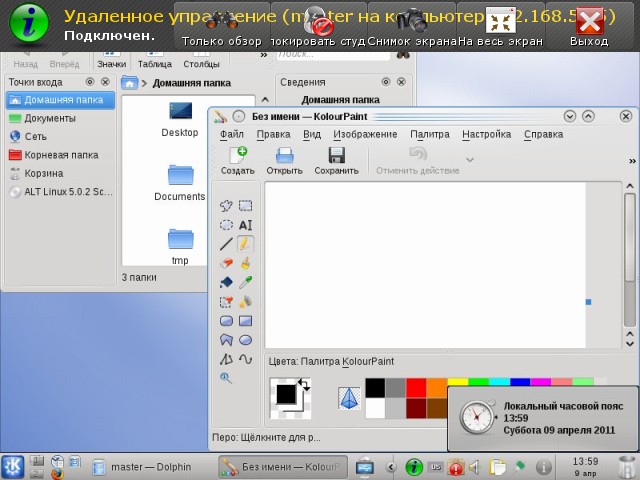Viewport: 640px width, 480px height.
Task: Select the Desktop folder in Dolphin
Action: point(180,120)
